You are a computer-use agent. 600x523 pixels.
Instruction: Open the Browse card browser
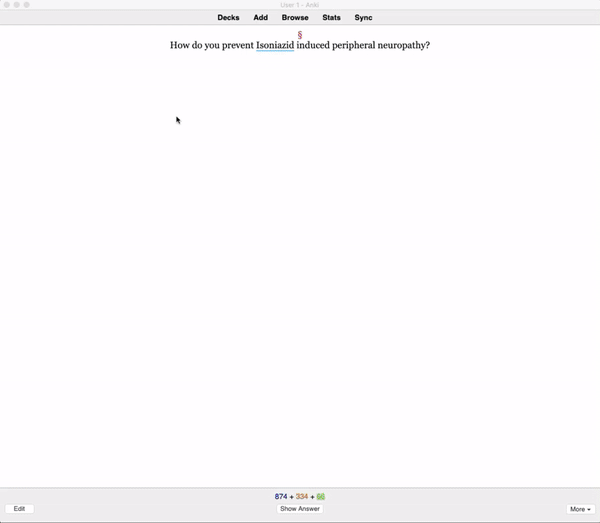[x=295, y=17]
